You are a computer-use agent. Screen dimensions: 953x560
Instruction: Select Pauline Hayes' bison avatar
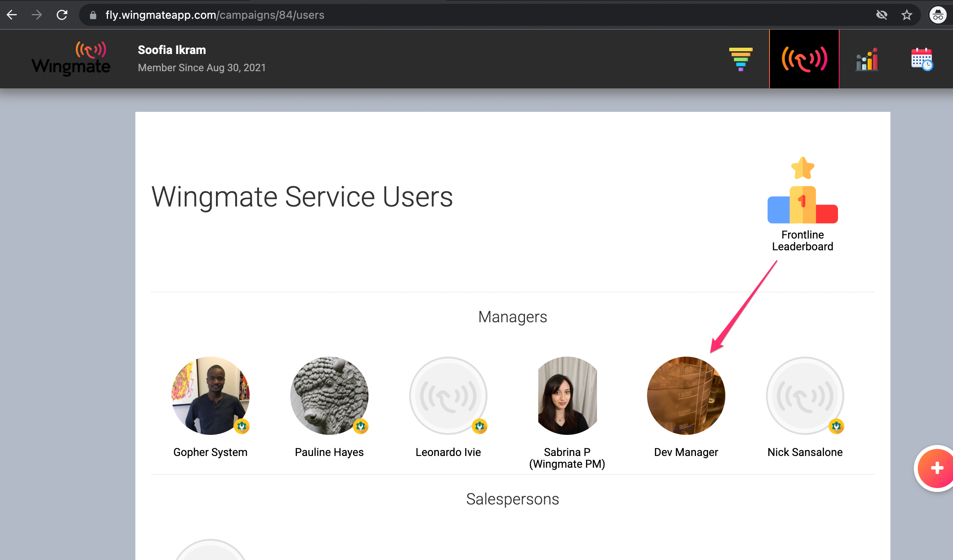(329, 395)
